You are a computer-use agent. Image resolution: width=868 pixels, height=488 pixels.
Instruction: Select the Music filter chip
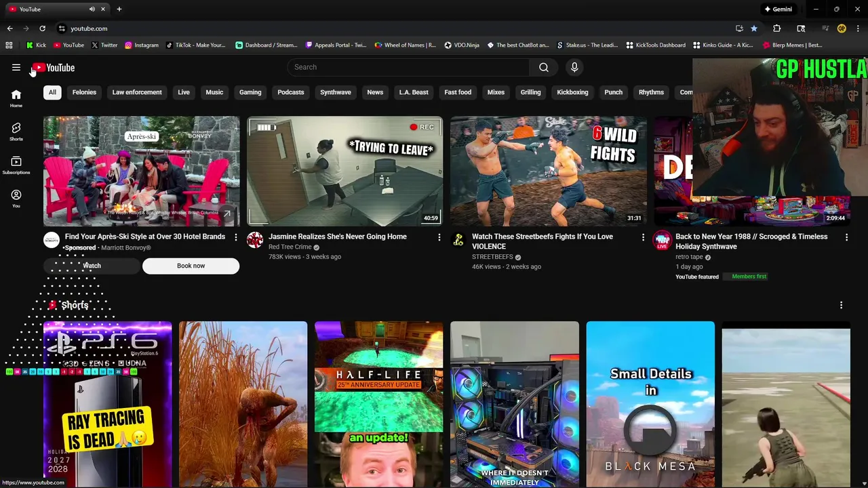214,92
